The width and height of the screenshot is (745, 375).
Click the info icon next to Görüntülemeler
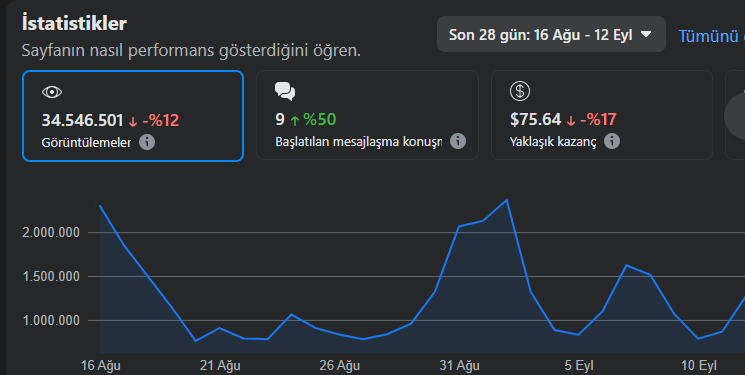[x=147, y=142]
